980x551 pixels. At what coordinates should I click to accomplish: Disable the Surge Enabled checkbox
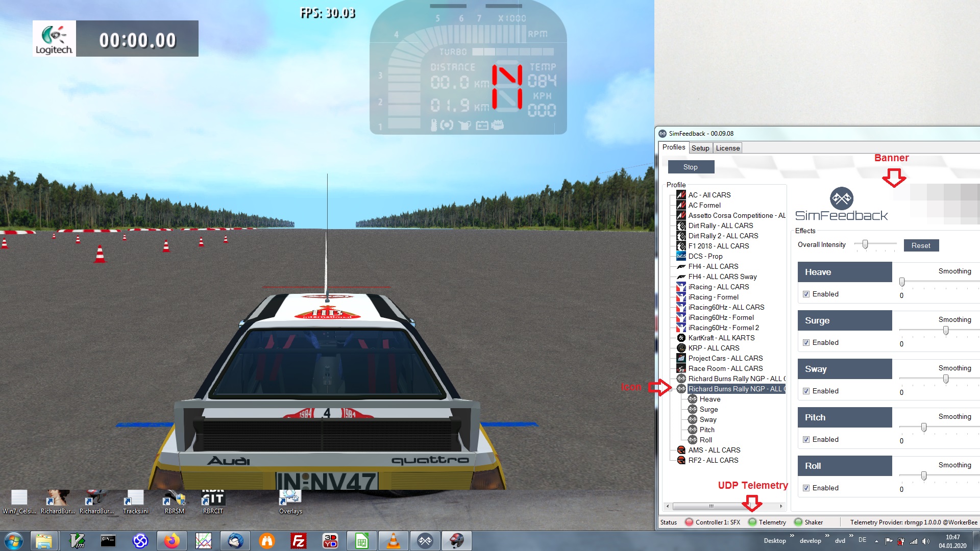[x=806, y=343]
